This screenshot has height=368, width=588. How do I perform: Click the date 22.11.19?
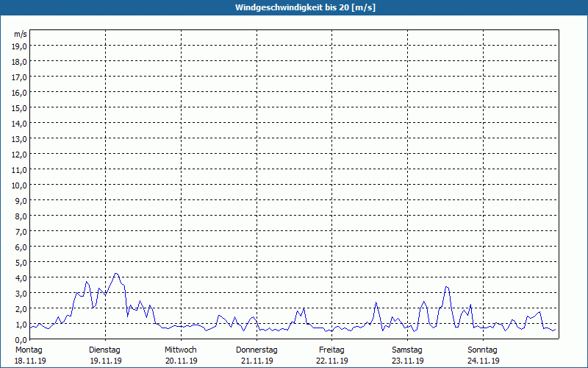pyautogui.click(x=332, y=361)
